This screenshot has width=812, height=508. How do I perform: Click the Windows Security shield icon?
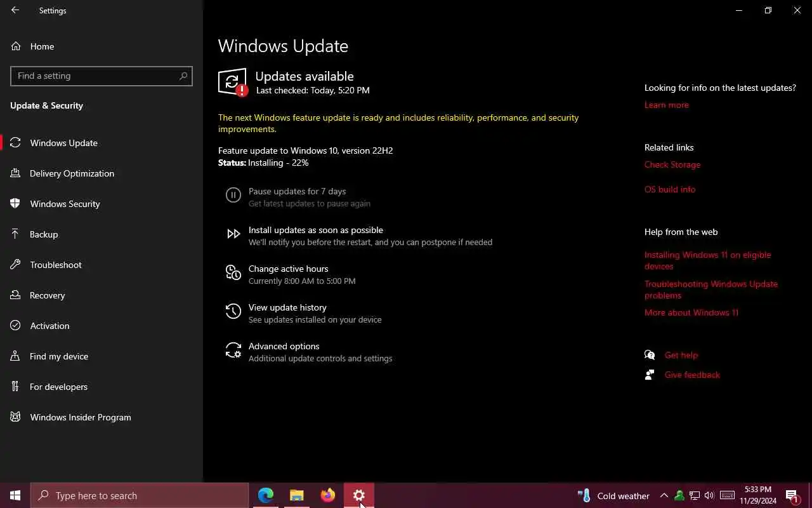16,204
